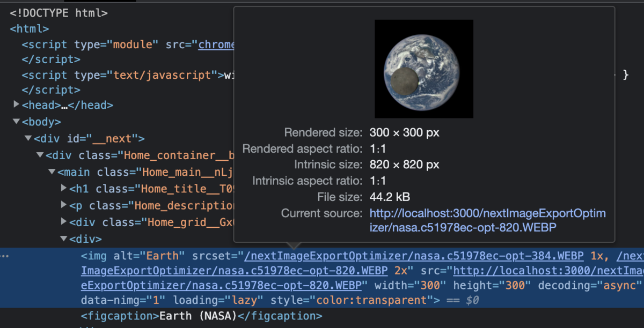Collapse the div above the img element
Image resolution: width=644 pixels, height=328 pixels.
(x=64, y=238)
